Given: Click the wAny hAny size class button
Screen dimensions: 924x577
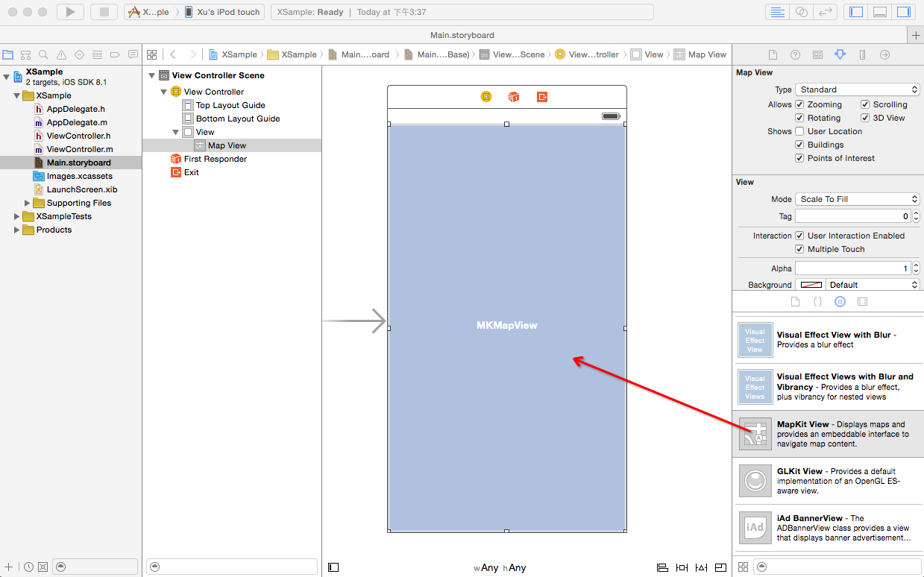Looking at the screenshot, I should (500, 567).
